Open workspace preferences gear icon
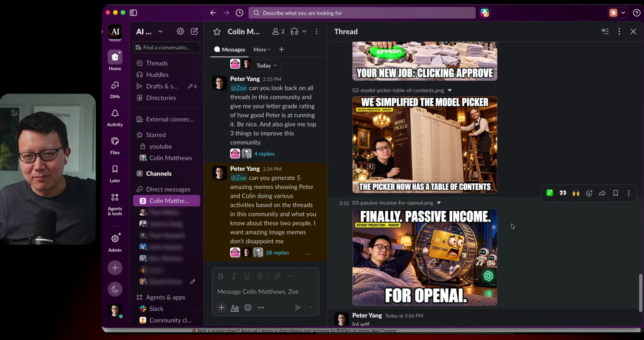 (180, 31)
